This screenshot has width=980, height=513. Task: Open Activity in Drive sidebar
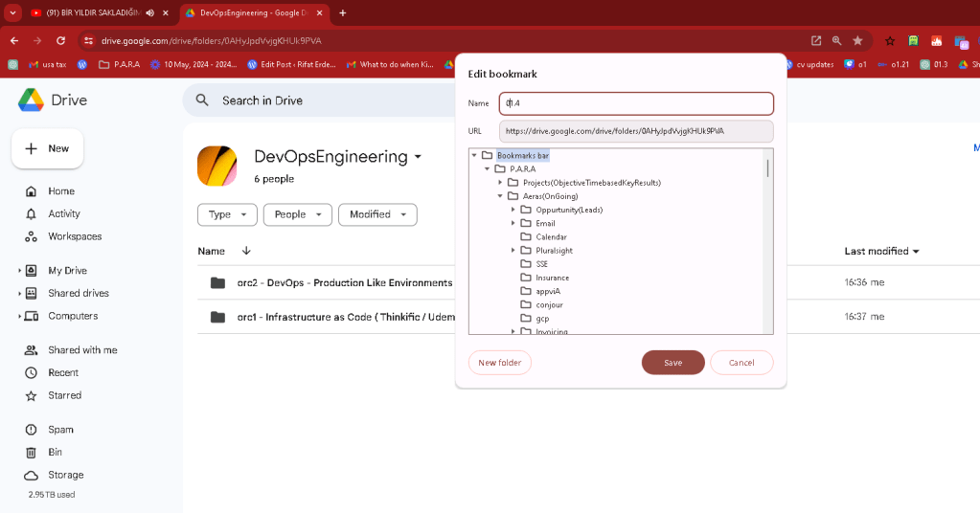64,213
